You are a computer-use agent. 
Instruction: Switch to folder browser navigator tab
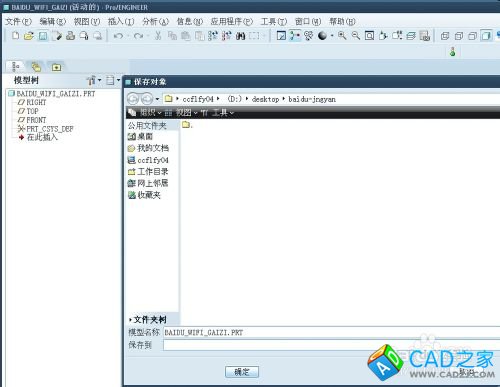36,67
